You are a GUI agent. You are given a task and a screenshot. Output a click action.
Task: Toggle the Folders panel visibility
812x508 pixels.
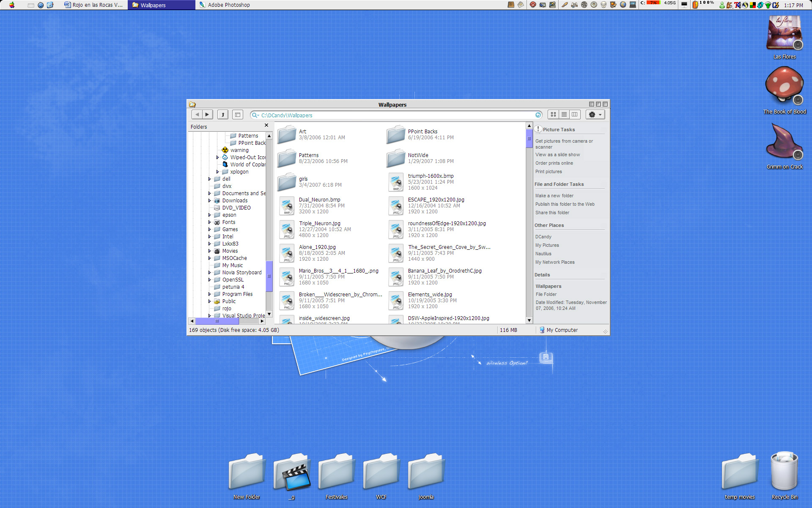[238, 115]
